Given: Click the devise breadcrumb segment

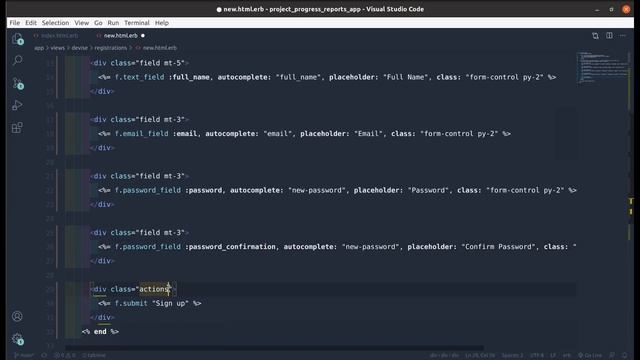Looking at the screenshot, I should point(80,48).
